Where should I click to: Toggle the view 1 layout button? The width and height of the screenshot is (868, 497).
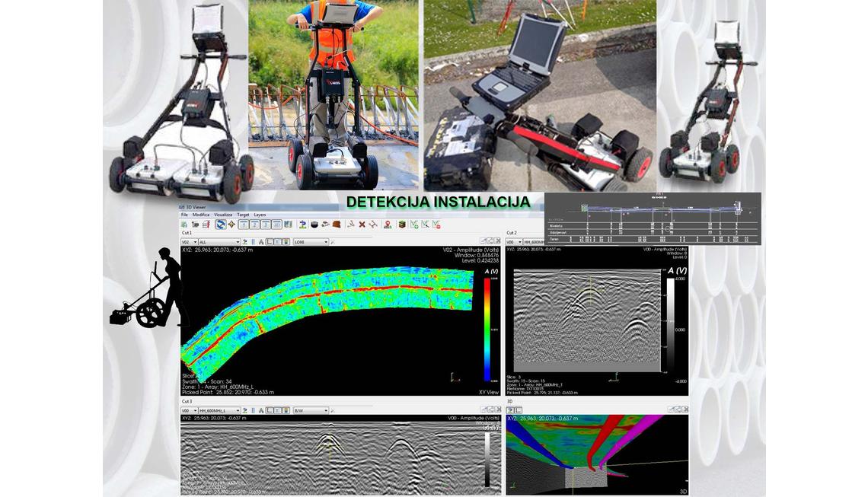[x=243, y=225]
